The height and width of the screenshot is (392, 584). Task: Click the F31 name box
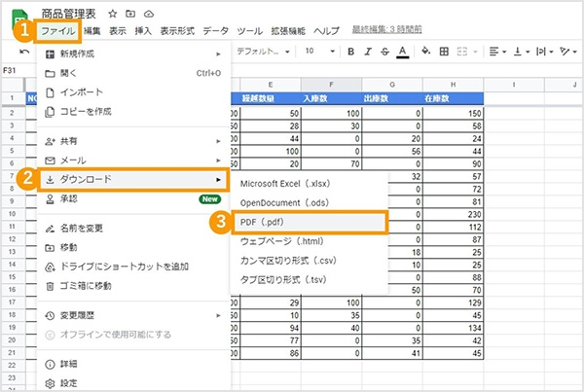[11, 70]
